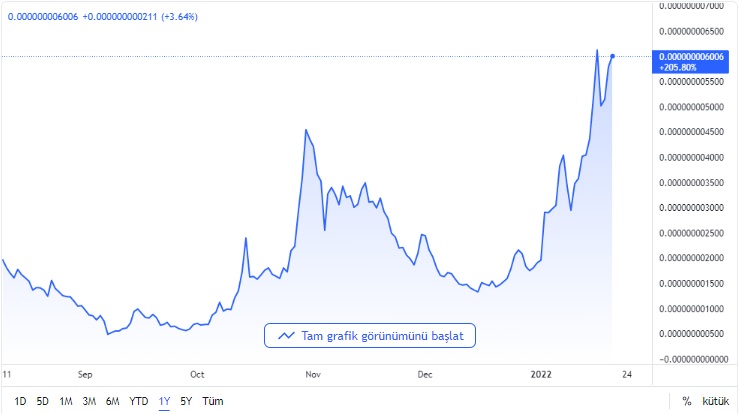Click the last price dot marker

612,56
